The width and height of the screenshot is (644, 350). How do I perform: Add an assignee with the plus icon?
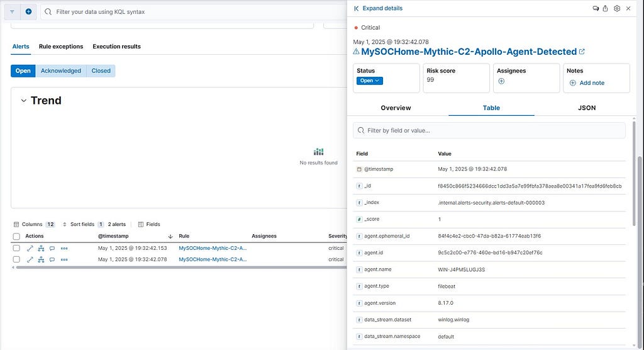pyautogui.click(x=501, y=81)
